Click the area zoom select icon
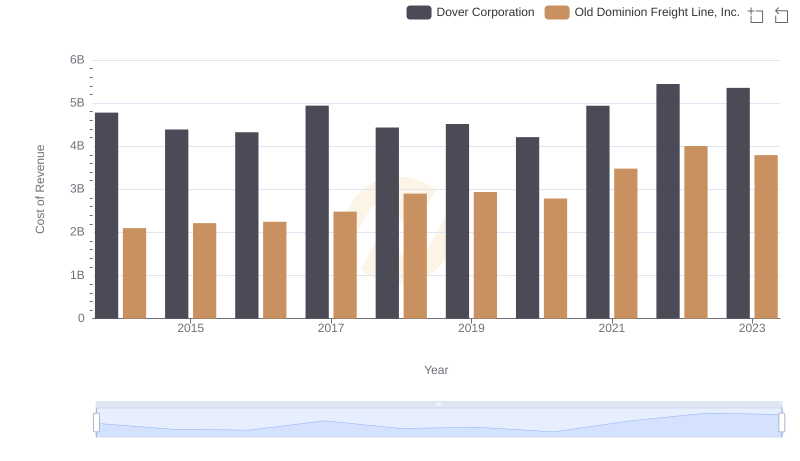Image resolution: width=800 pixels, height=461 pixels. 756,15
